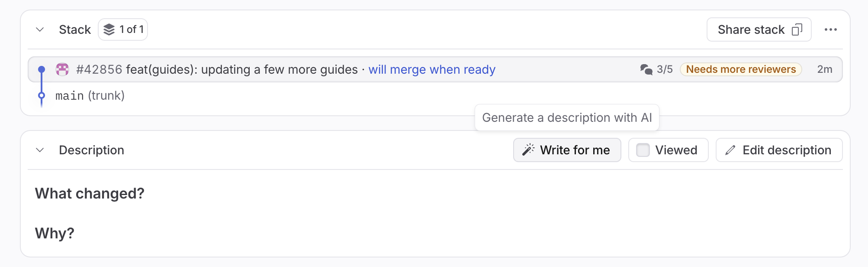
Task: Click the pencil icon in Edit description
Action: [x=730, y=150]
